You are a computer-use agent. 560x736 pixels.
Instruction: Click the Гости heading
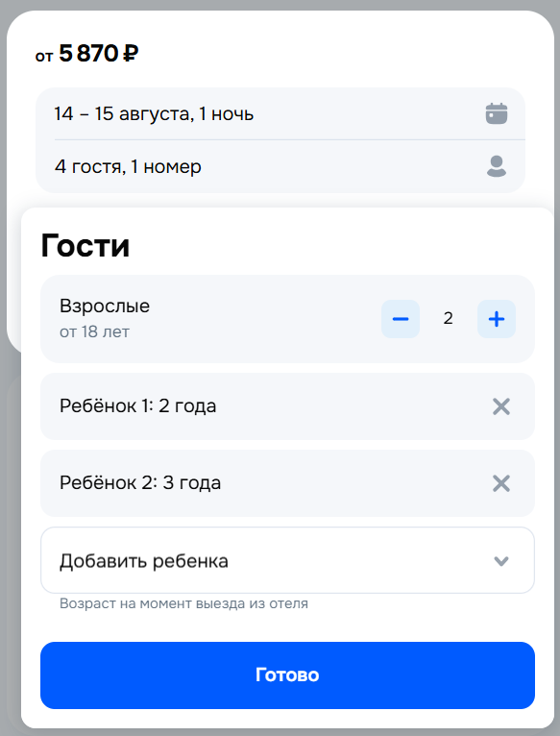pyautogui.click(x=85, y=245)
